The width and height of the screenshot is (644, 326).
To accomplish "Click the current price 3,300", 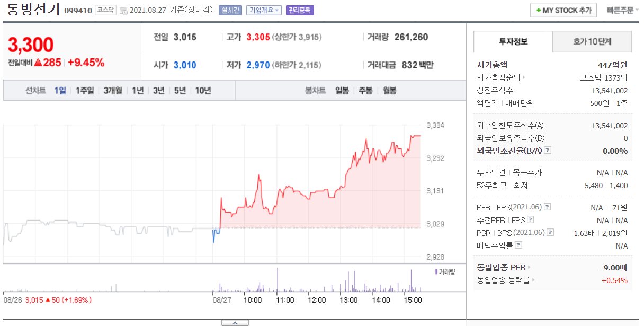I will tap(31, 45).
